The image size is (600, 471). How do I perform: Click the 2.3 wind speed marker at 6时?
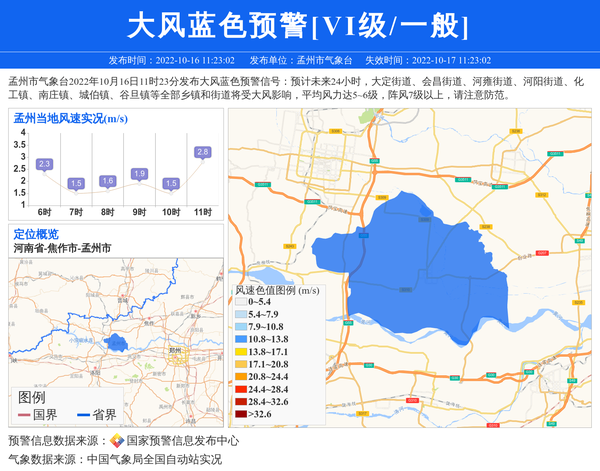click(44, 164)
